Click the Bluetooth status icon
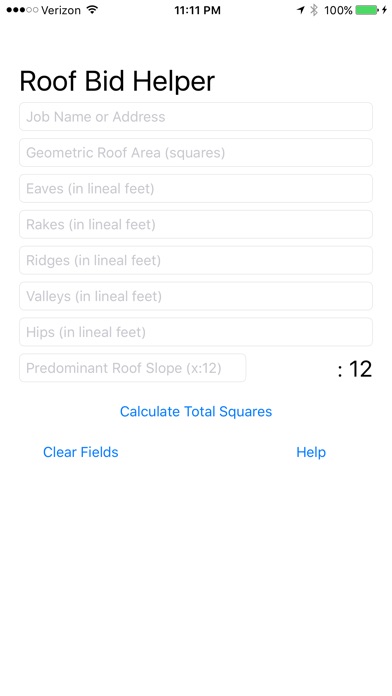 point(314,10)
